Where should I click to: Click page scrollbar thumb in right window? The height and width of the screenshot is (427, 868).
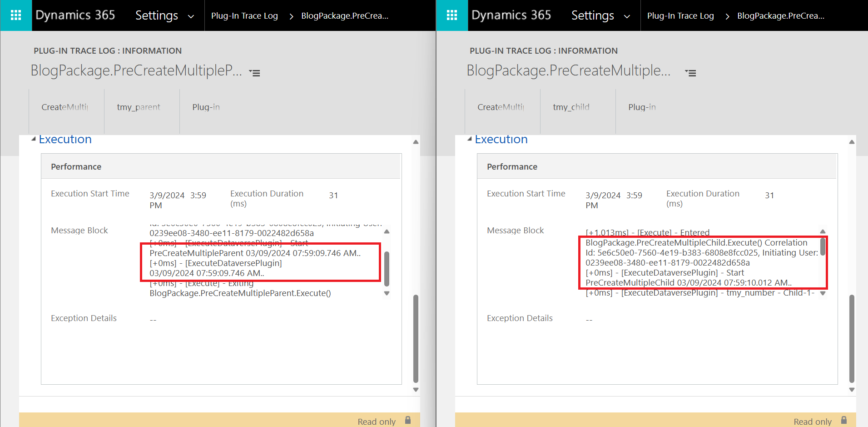[852, 339]
